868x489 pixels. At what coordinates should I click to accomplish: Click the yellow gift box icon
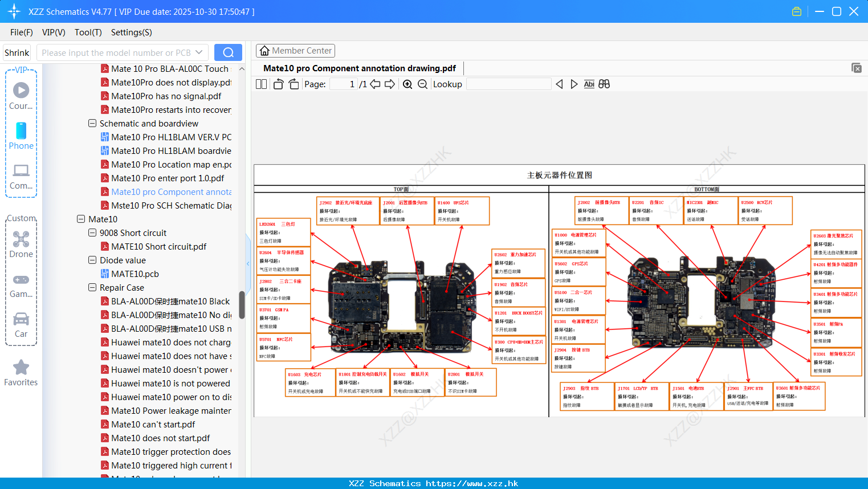pos(797,11)
